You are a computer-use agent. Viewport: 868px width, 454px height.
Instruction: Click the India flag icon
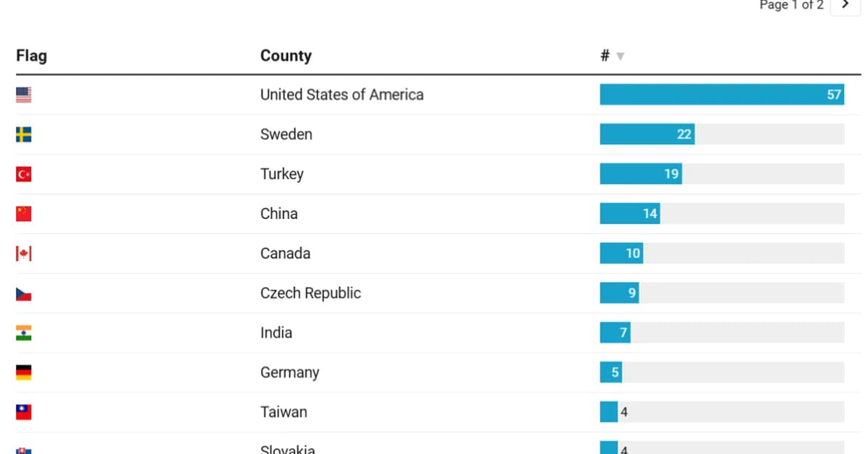coord(24,333)
